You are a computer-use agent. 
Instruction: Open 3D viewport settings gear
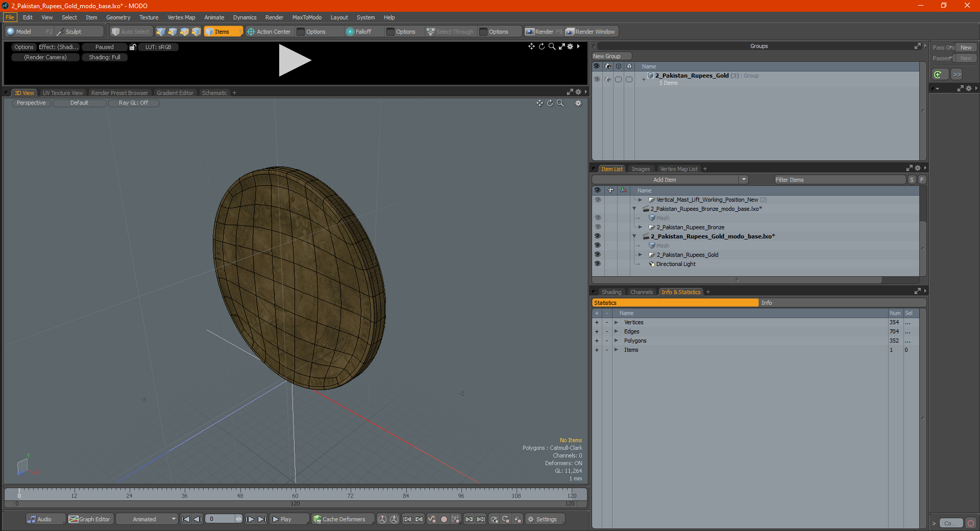578,103
